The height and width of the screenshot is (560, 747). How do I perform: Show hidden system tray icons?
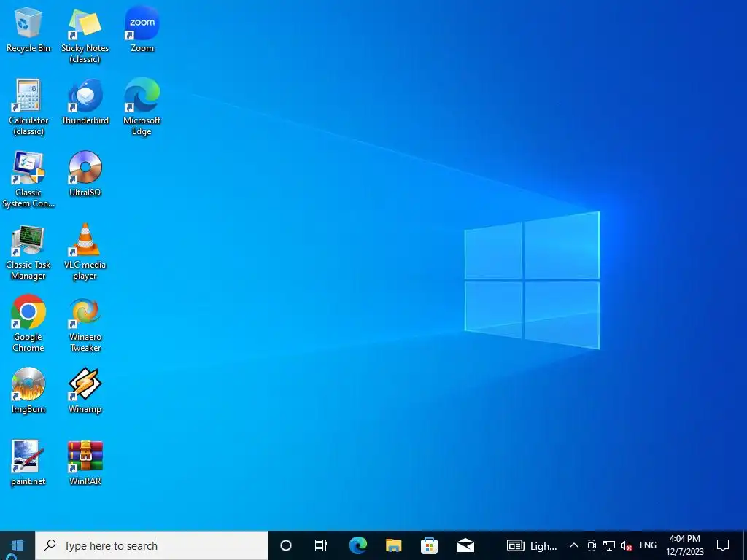[574, 545]
